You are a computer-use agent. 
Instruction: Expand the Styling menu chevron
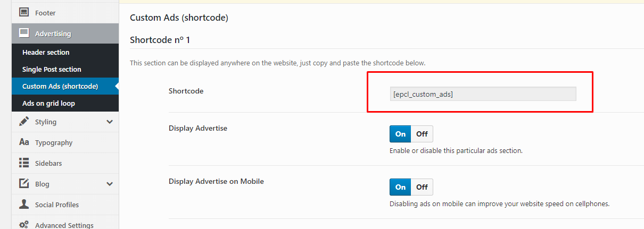(x=110, y=122)
